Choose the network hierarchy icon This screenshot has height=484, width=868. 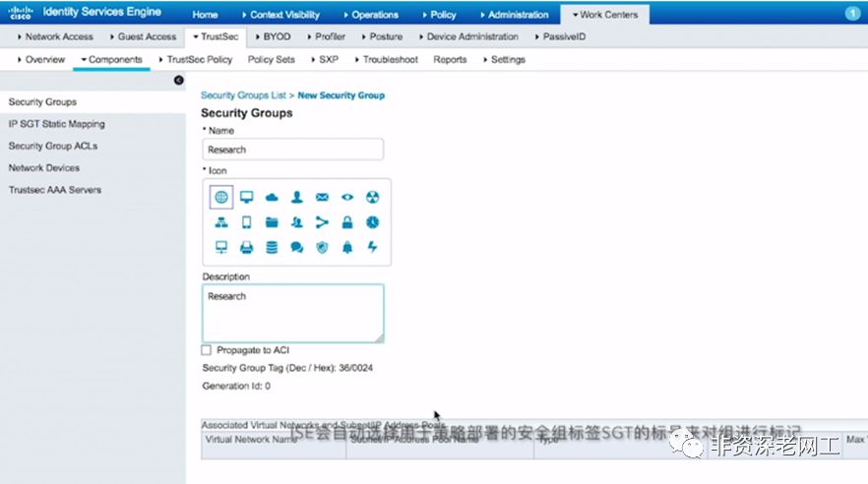point(220,222)
